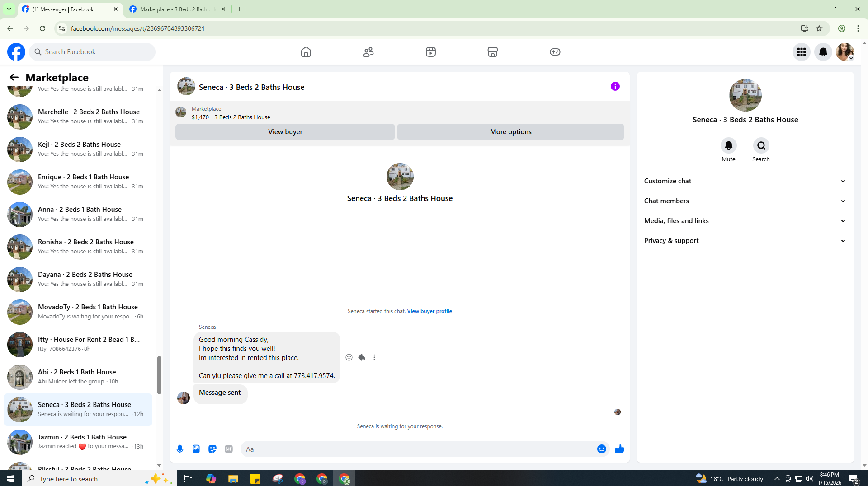
Task: Open Windows notification center
Action: (x=854, y=479)
